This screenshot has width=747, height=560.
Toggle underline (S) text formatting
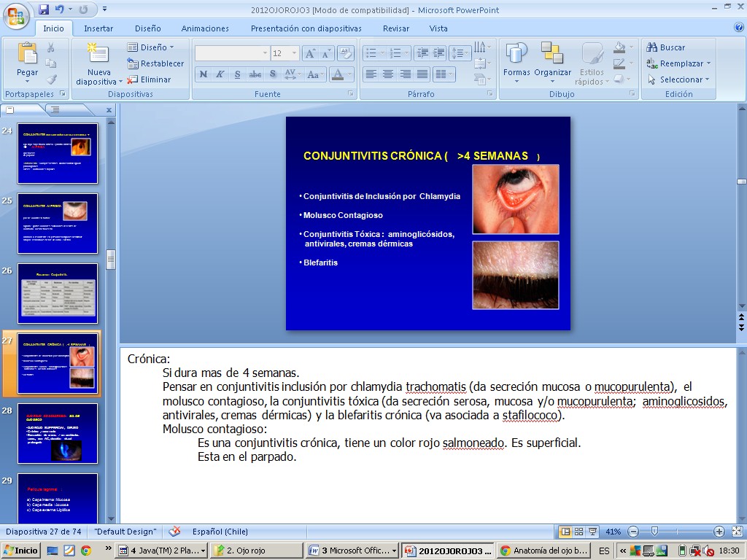pyautogui.click(x=238, y=74)
